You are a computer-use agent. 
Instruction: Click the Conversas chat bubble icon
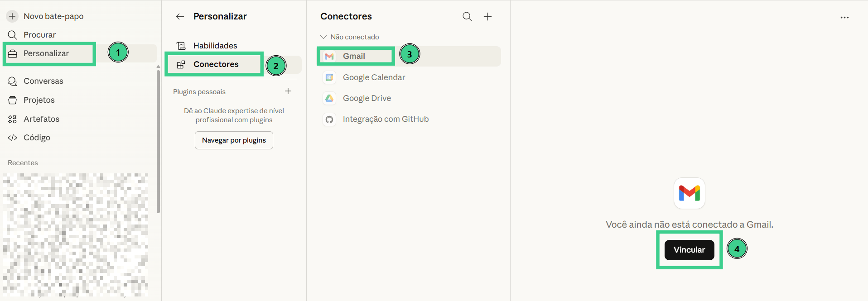[13, 81]
